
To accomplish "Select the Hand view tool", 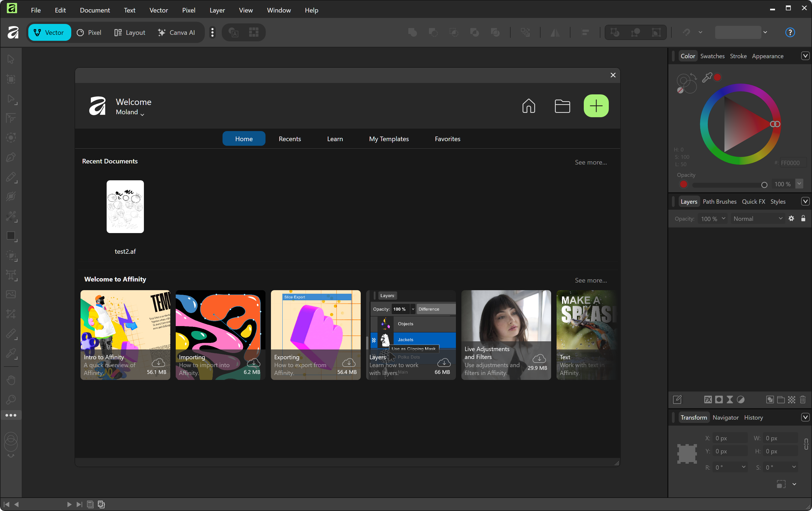I will pyautogui.click(x=11, y=380).
